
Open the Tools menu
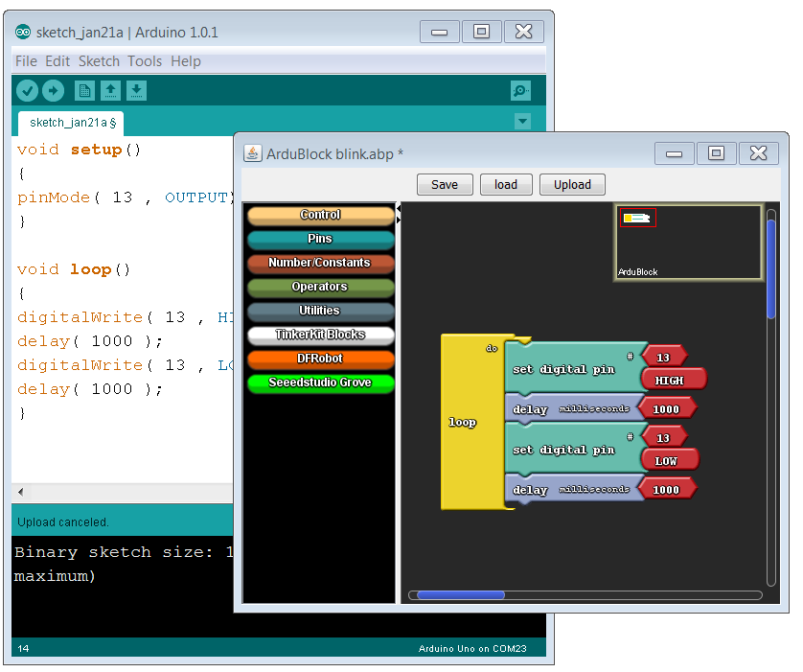click(x=145, y=61)
